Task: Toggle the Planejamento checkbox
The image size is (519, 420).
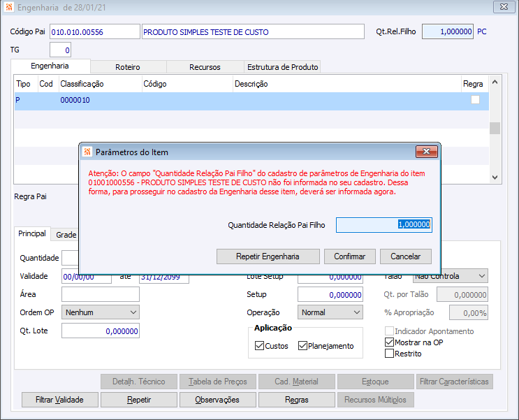Action: pos(302,346)
